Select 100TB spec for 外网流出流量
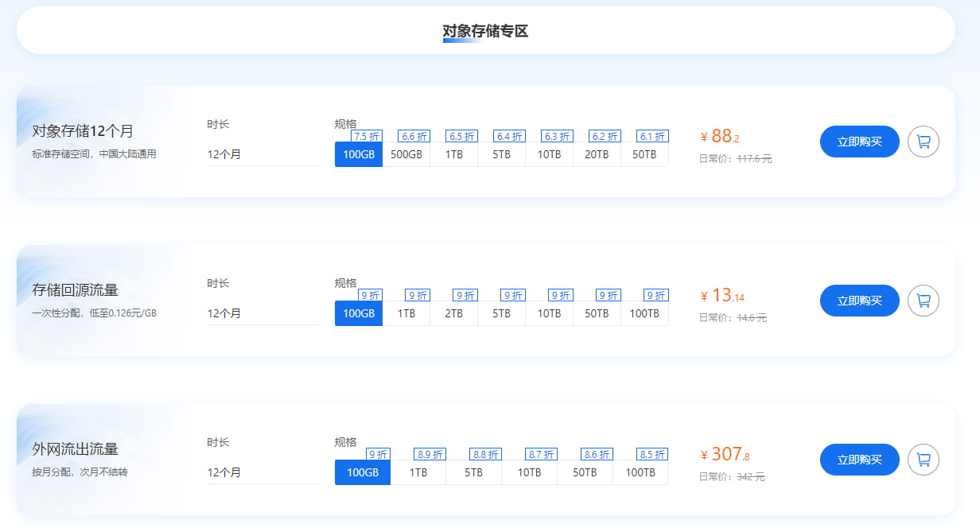980x528 pixels. tap(641, 472)
